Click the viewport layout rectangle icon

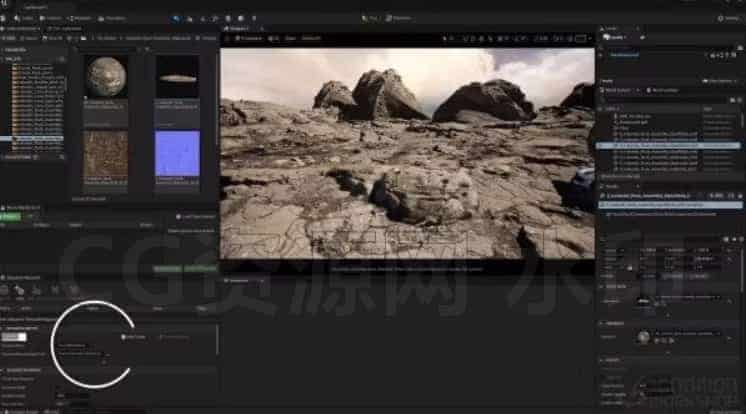click(580, 38)
